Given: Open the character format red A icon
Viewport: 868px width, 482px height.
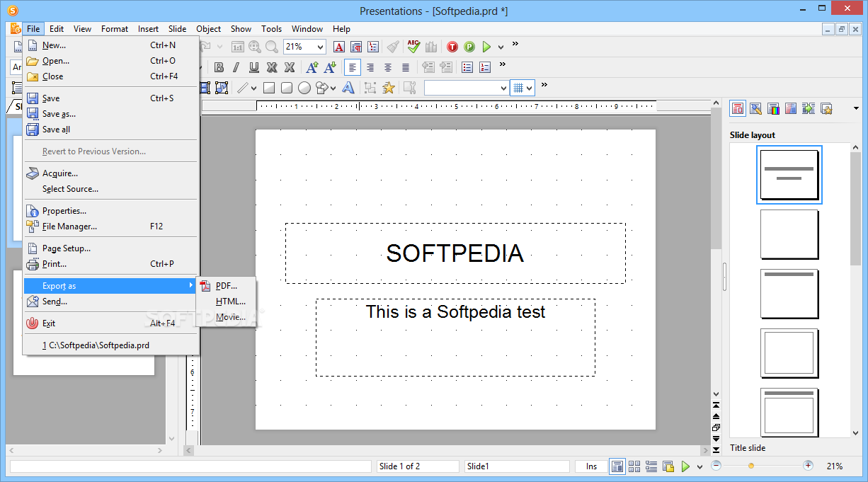Looking at the screenshot, I should pos(339,47).
